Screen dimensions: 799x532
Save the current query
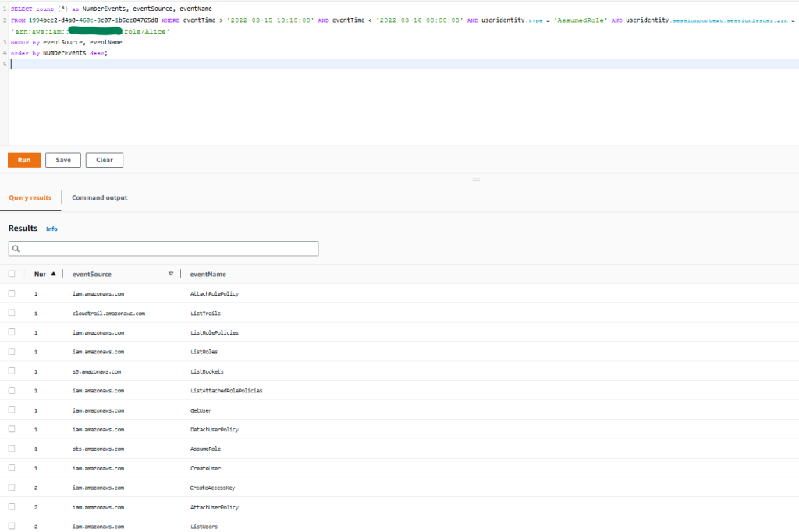click(62, 160)
